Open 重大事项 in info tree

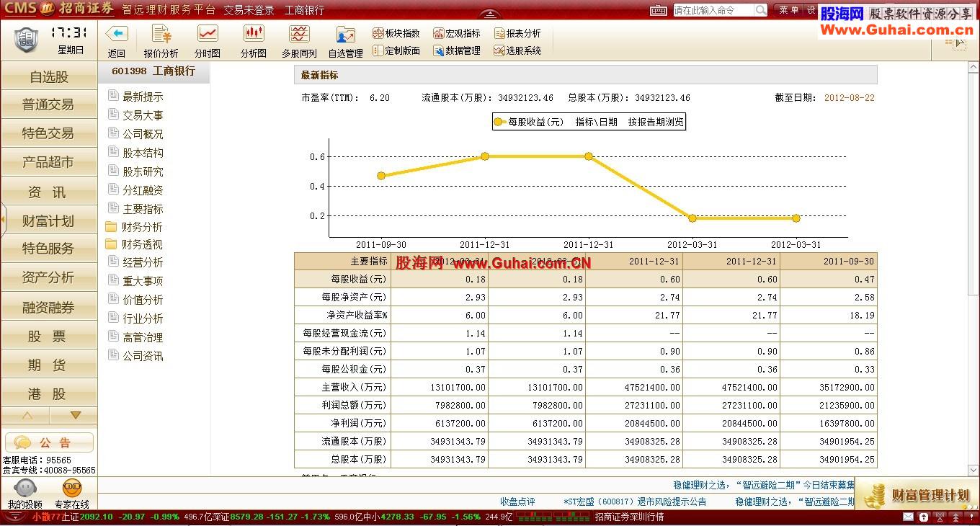coord(143,281)
